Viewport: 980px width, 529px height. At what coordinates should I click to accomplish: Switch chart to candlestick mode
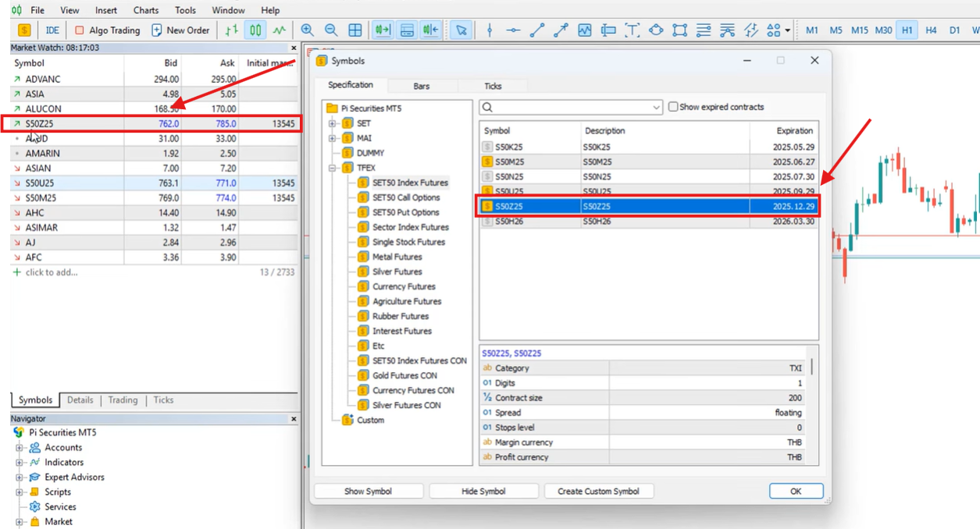pos(255,30)
